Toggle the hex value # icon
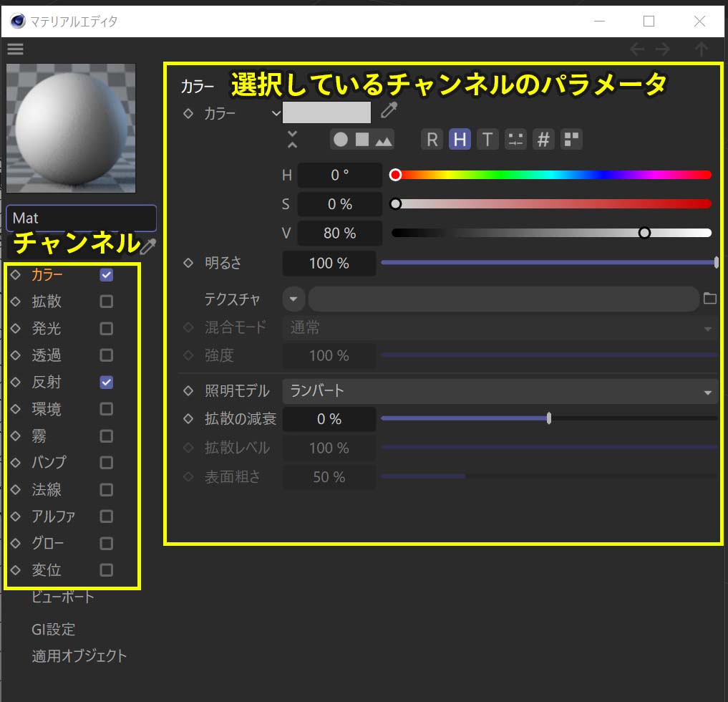This screenshot has height=702, width=728. click(543, 140)
